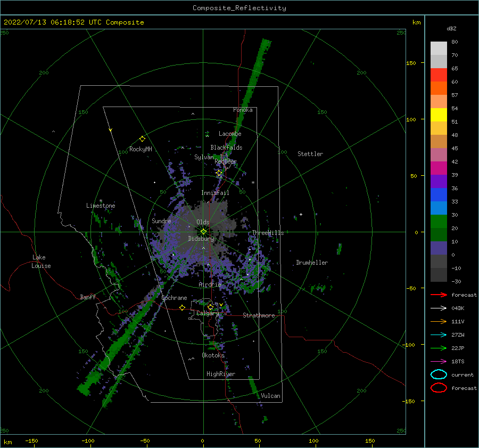Click the Didsbury label
Viewport: 479px width, 448px height.
point(201,239)
